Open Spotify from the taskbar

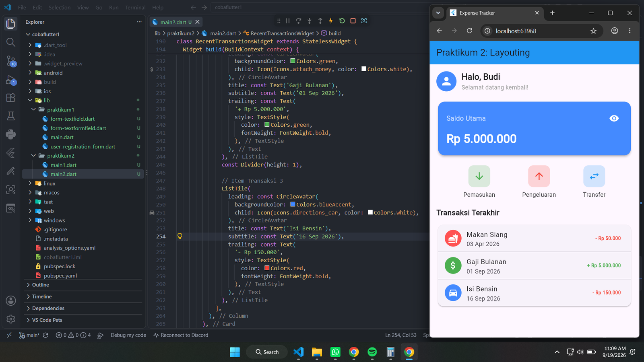click(x=372, y=352)
